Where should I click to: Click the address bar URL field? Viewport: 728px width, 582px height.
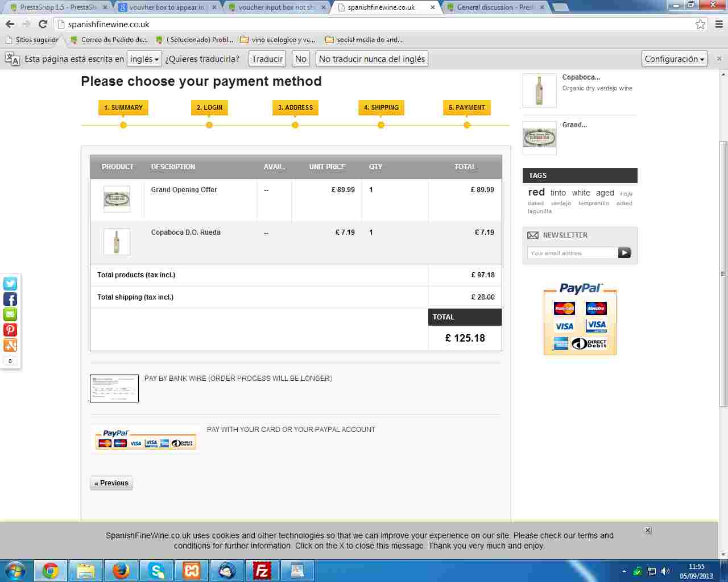(375, 24)
